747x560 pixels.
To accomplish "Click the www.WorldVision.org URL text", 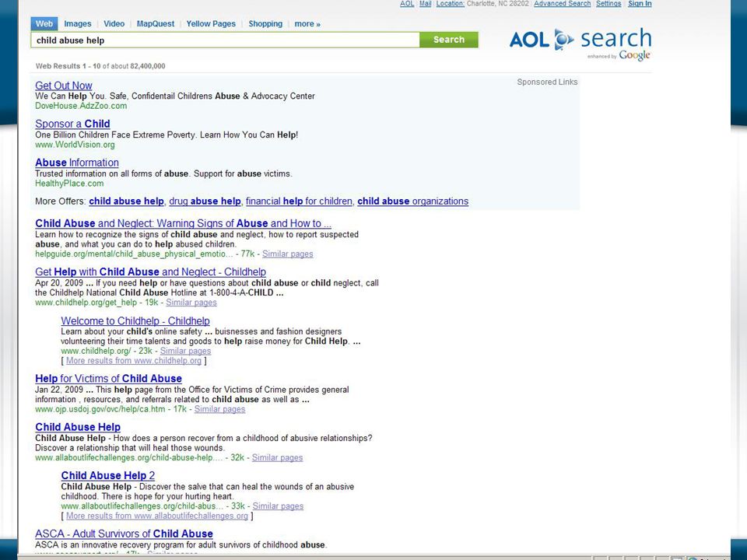I will click(75, 145).
